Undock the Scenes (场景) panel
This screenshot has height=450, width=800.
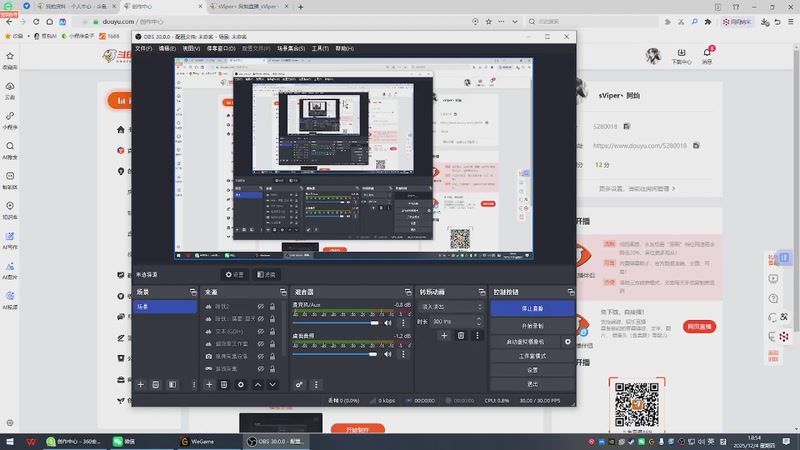(x=193, y=292)
